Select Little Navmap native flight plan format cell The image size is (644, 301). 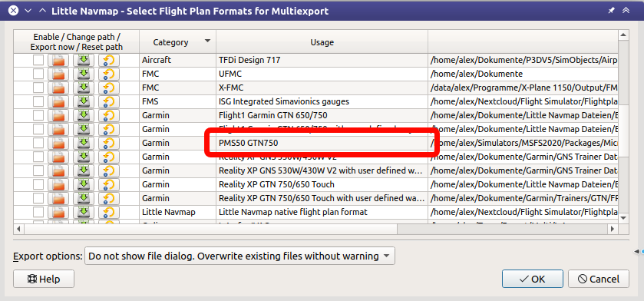tap(322, 212)
